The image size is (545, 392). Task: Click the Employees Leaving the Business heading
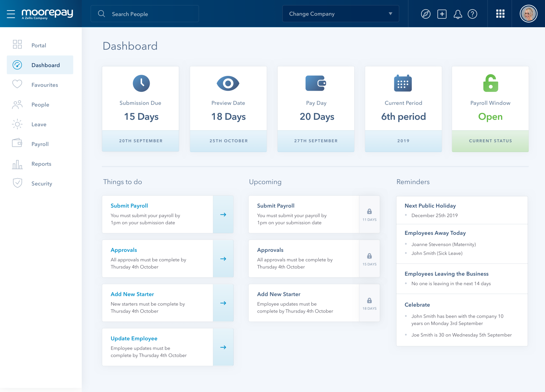(447, 274)
